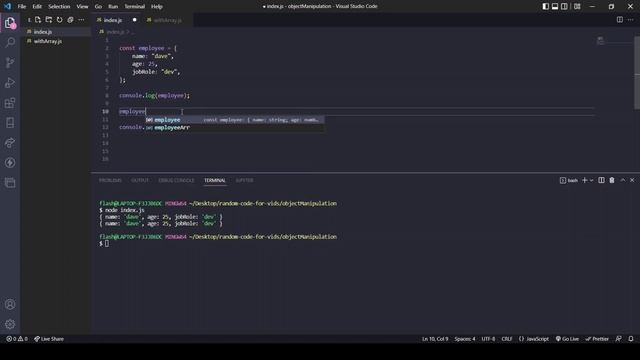This screenshot has height=360, width=640.
Task: Switch to the JUPYTER panel tab
Action: point(244,180)
